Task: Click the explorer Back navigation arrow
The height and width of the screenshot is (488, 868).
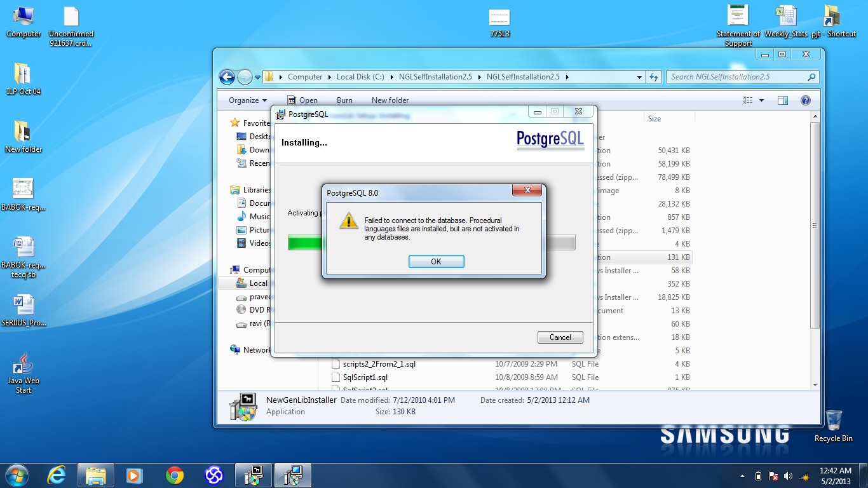Action: click(227, 77)
